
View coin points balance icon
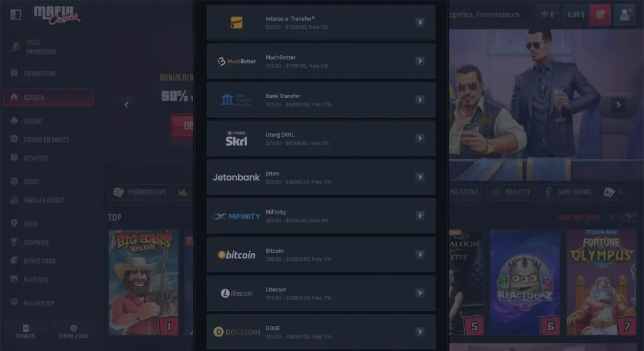coord(545,15)
